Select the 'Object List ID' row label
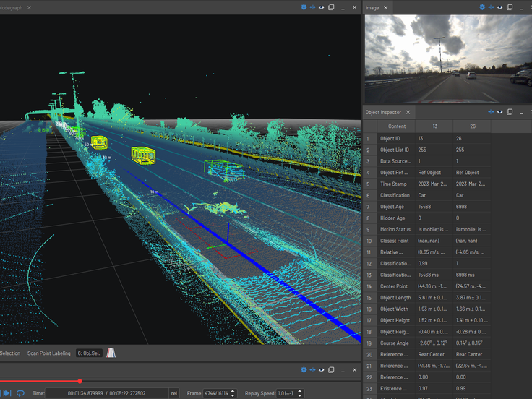This screenshot has height=399, width=532. [x=394, y=150]
